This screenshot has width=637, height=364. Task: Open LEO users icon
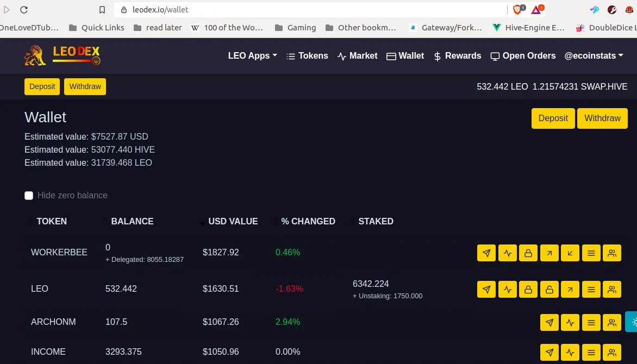[612, 290]
